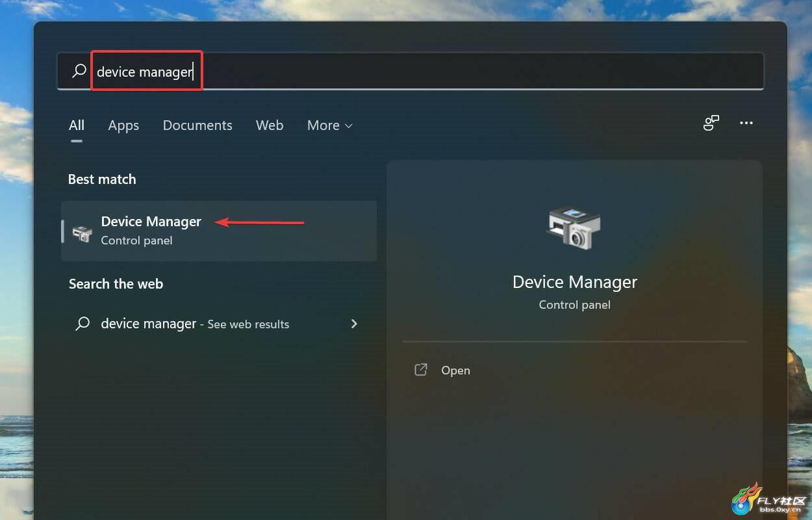Switch to the Documents tab
Screen dimensions: 812x520
click(x=197, y=125)
